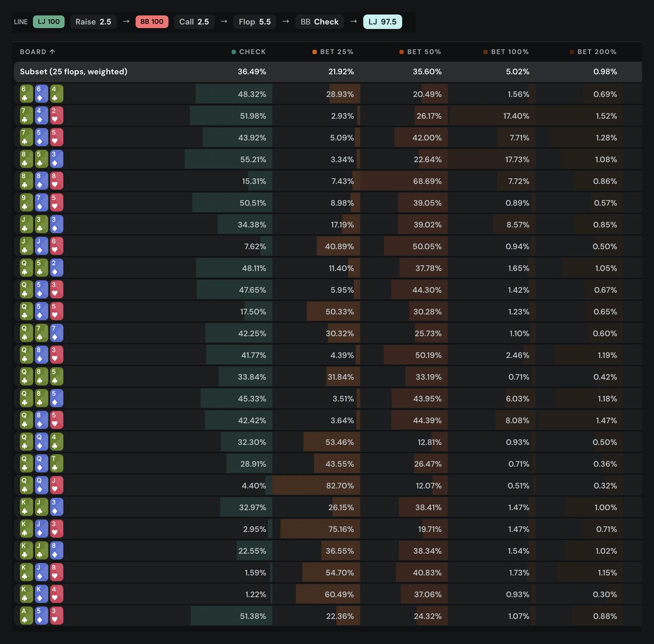The image size is (654, 644).
Task: Click the 9 of clubs card
Action: (x=26, y=202)
